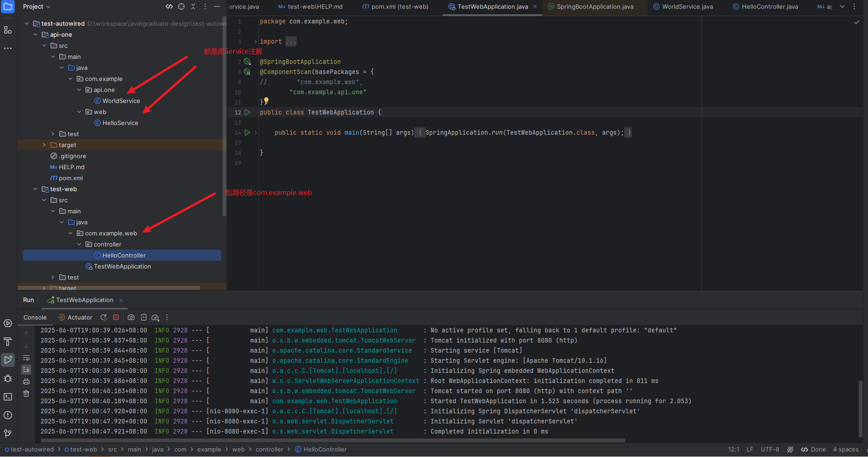The height and width of the screenshot is (457, 868).
Task: Open WorldService class in project tree
Action: click(117, 101)
